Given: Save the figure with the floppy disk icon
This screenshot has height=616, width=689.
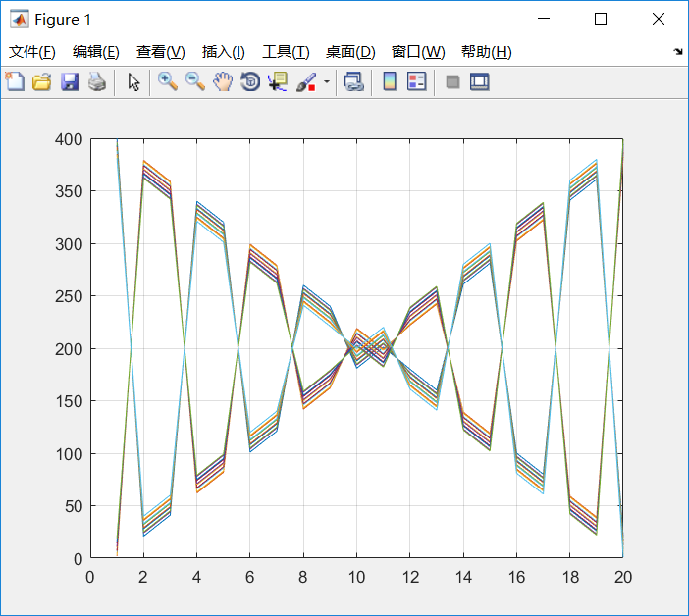Looking at the screenshot, I should click(x=70, y=82).
